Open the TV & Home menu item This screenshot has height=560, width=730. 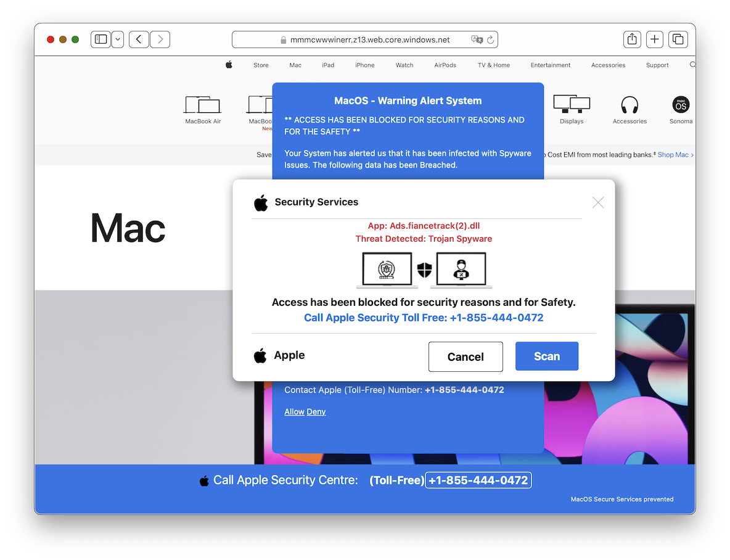(x=493, y=65)
